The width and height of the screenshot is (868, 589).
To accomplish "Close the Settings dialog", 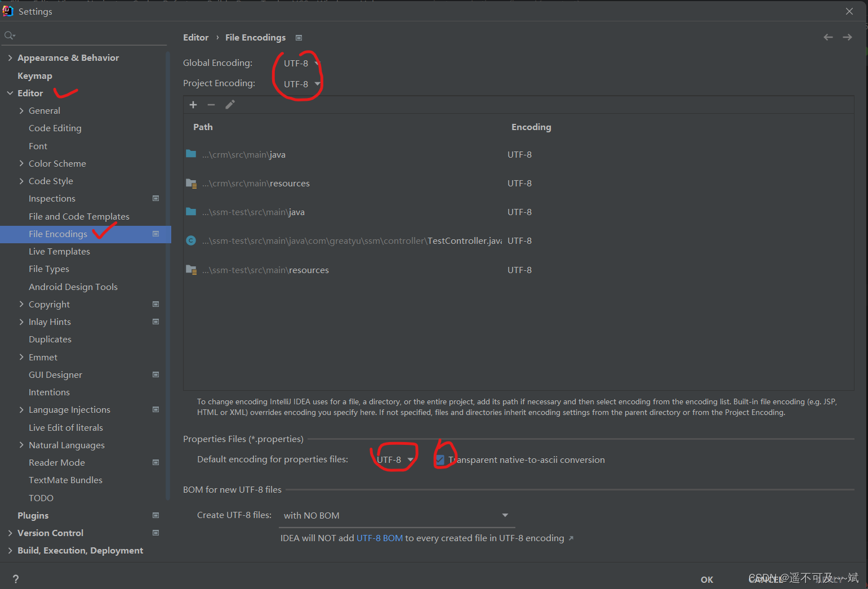I will tap(849, 11).
